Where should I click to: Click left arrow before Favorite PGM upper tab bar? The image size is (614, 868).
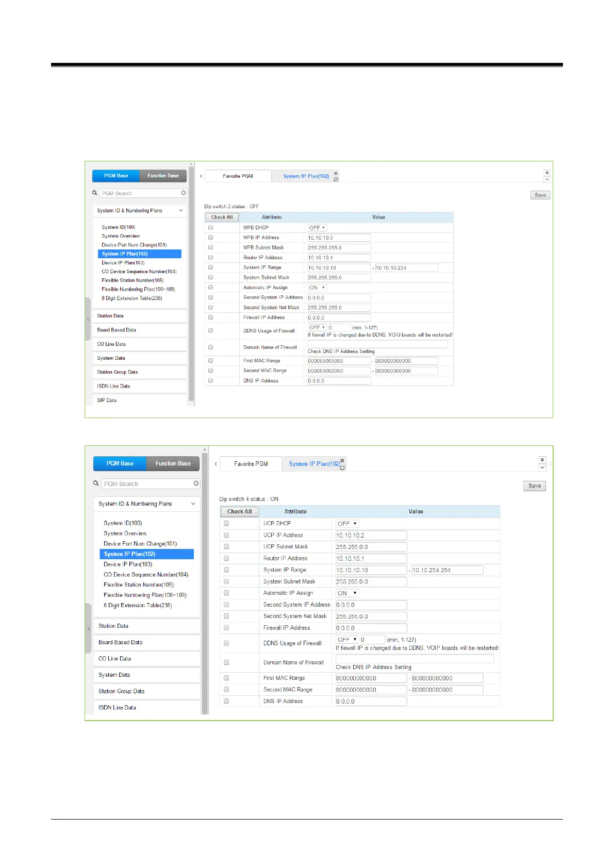click(x=201, y=176)
